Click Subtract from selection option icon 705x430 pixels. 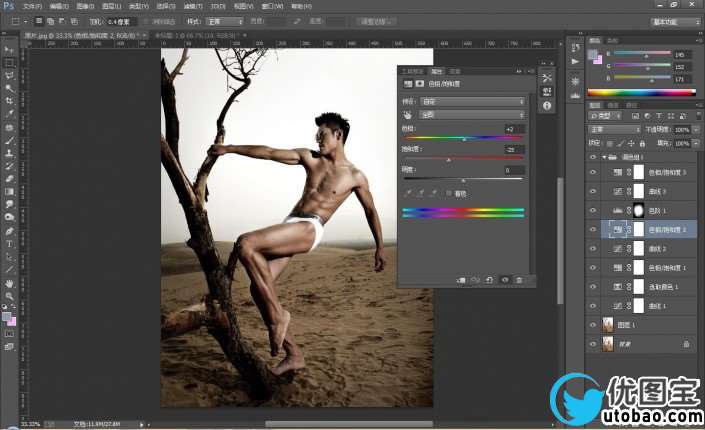coord(62,21)
